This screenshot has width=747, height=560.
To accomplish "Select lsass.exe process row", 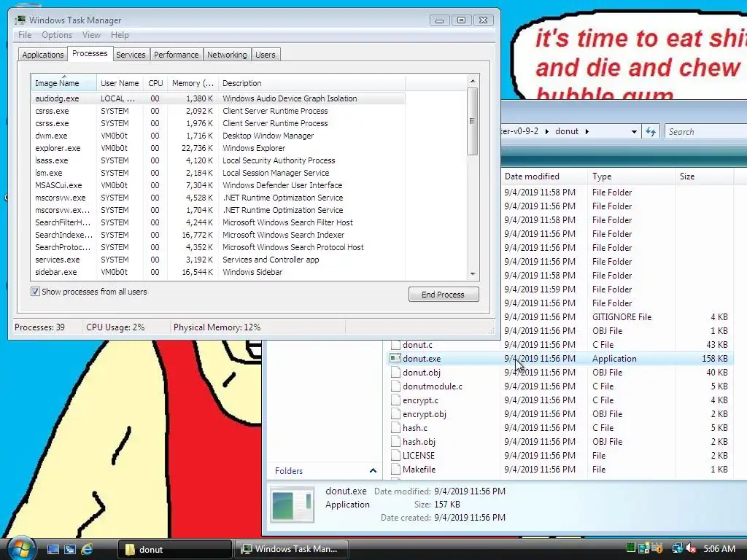I will 218,160.
